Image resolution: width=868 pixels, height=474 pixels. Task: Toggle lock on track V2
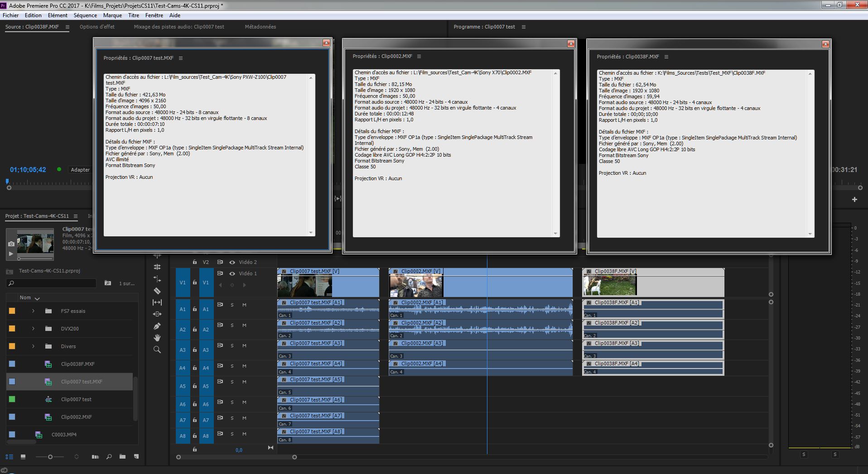click(194, 262)
